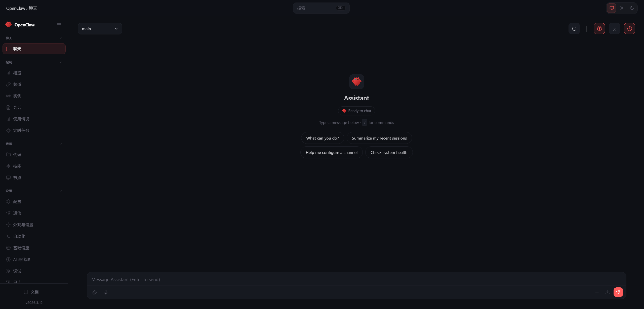Open 定时任务 in the sidebar
Image resolution: width=644 pixels, height=309 pixels.
(x=21, y=130)
